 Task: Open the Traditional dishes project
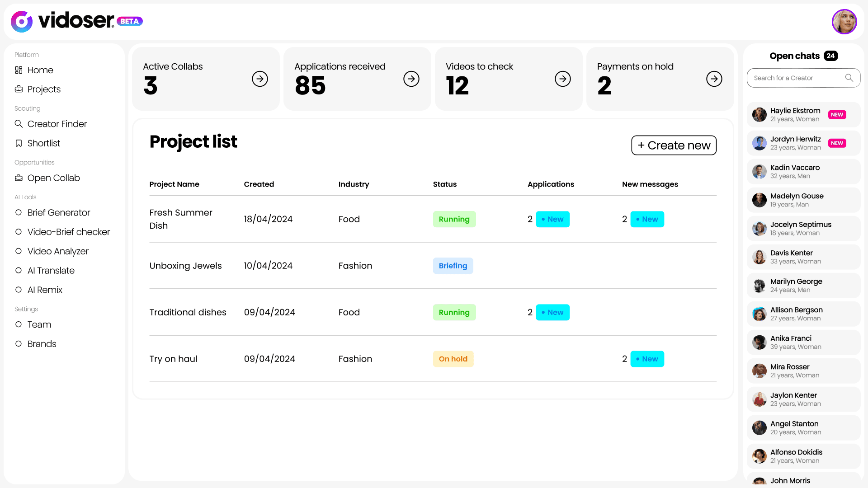[x=188, y=312]
